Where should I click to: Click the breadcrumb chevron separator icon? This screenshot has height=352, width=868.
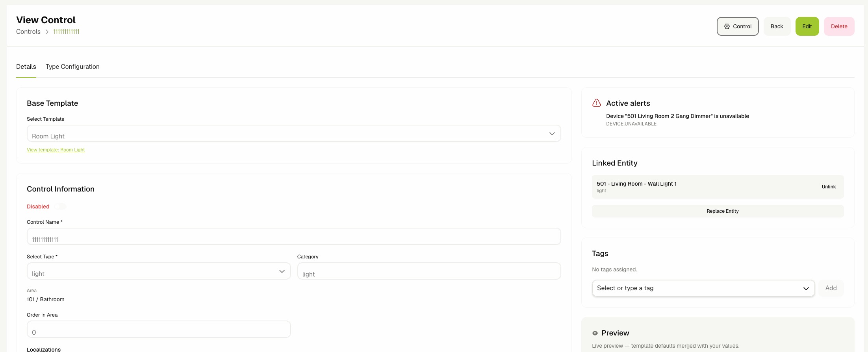(x=47, y=32)
